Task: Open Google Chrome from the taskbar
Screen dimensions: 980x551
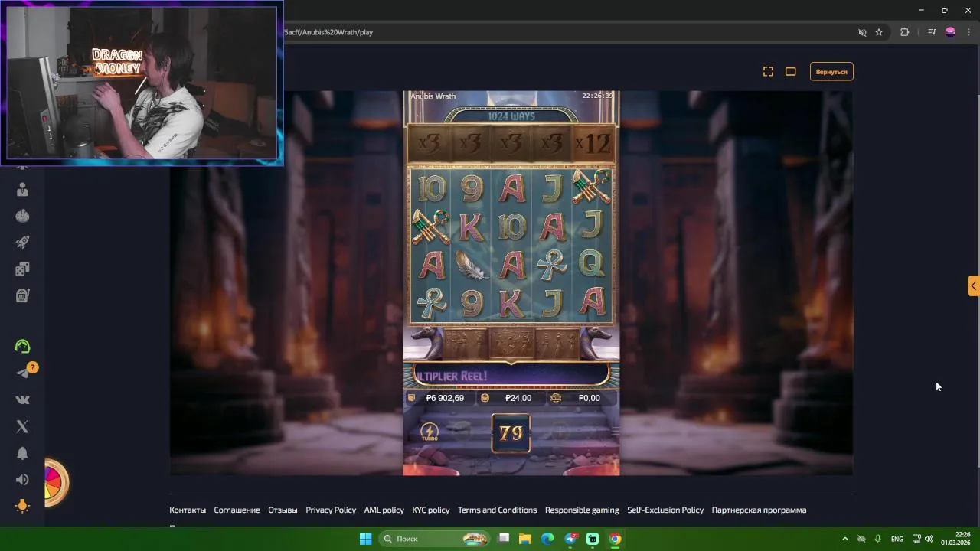Action: 615,539
